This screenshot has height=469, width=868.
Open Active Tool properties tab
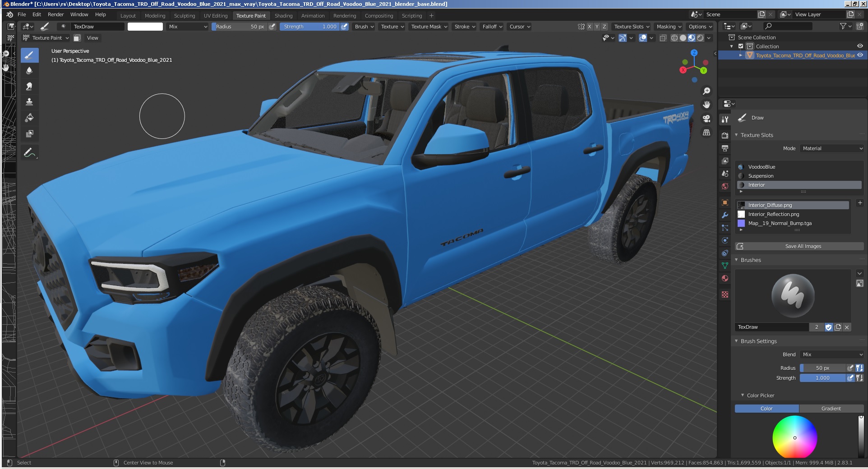[725, 120]
